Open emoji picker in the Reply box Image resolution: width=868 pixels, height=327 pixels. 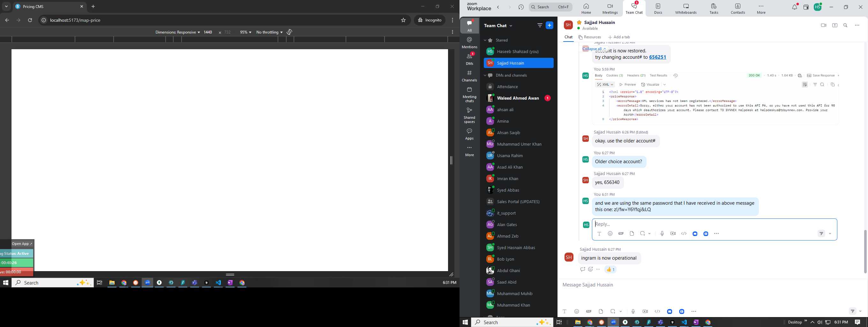(610, 234)
